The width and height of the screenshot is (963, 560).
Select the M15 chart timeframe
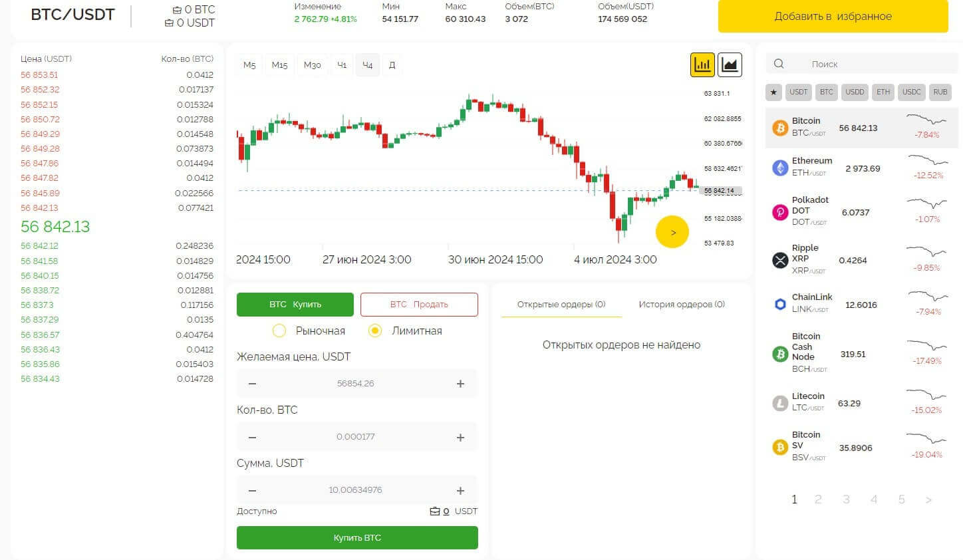(279, 65)
